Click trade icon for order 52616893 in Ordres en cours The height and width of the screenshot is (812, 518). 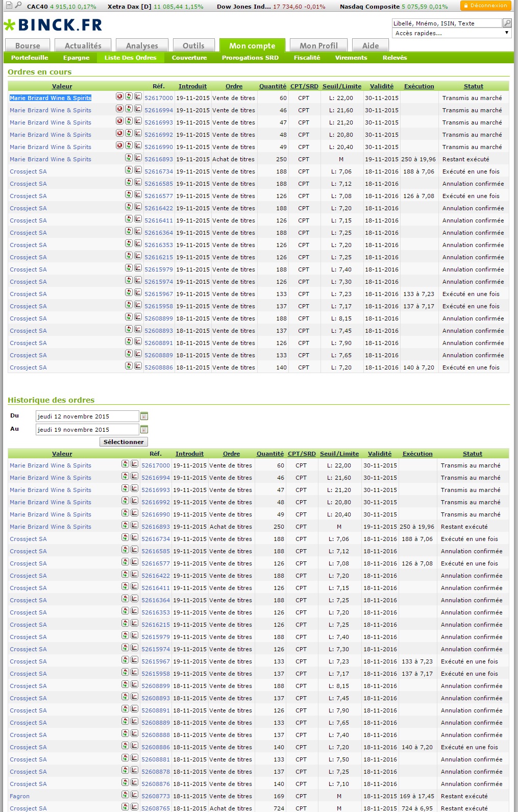click(x=129, y=158)
